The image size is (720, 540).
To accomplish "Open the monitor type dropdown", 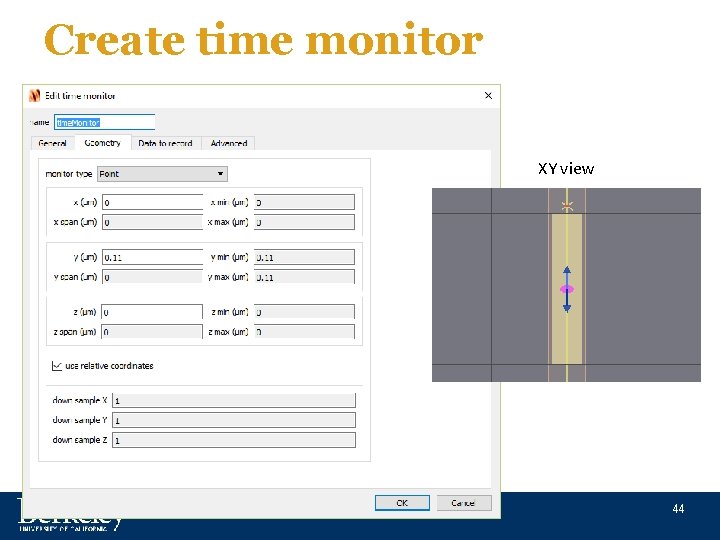I will pyautogui.click(x=162, y=174).
